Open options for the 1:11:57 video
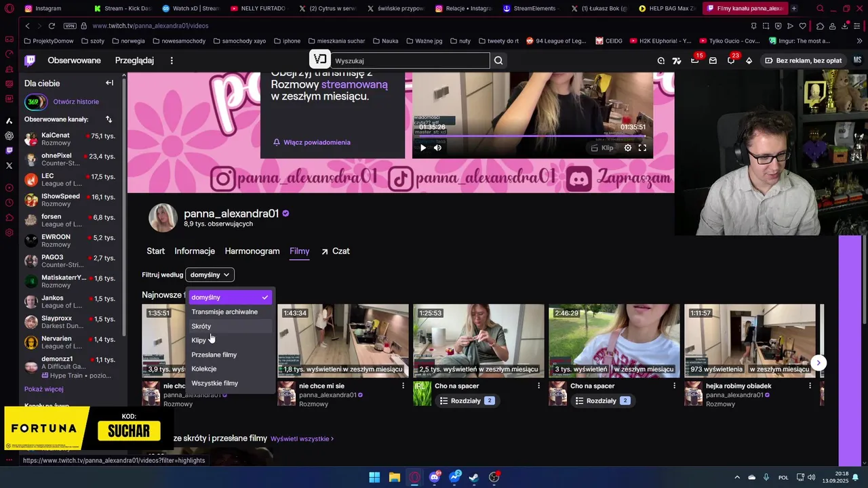The width and height of the screenshot is (868, 488). (810, 386)
